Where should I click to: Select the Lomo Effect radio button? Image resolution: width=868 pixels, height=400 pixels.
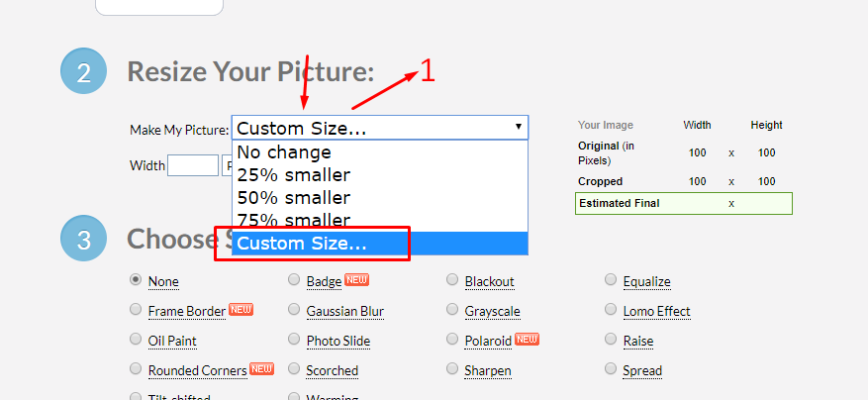[x=611, y=311]
